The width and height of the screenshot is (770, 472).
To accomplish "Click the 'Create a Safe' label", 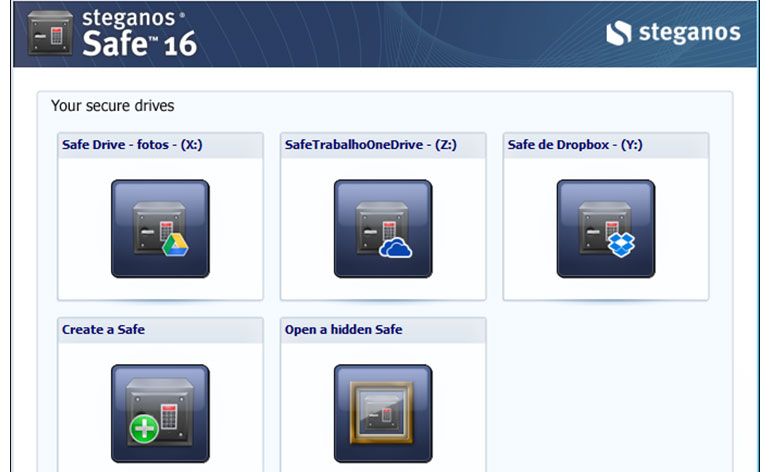I will 103,329.
